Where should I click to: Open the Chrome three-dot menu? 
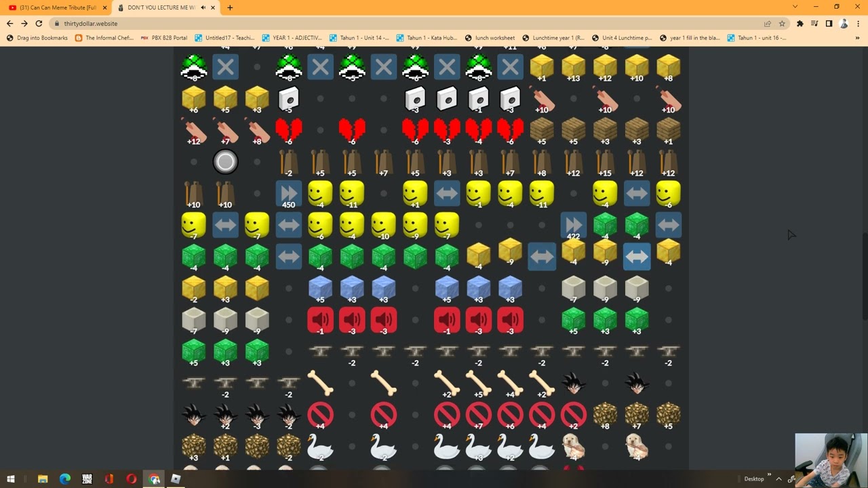(x=858, y=23)
